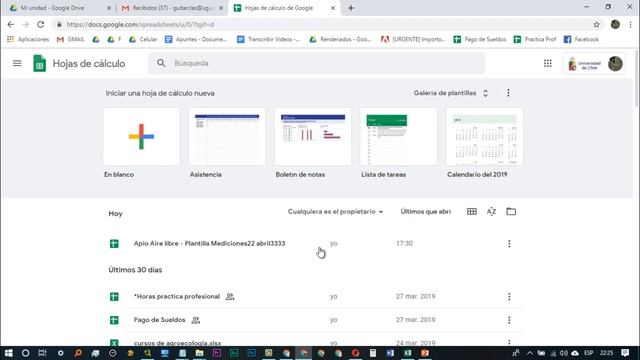Open the Transcribir Videos bookmark
The height and width of the screenshot is (360, 640).
pos(269,39)
